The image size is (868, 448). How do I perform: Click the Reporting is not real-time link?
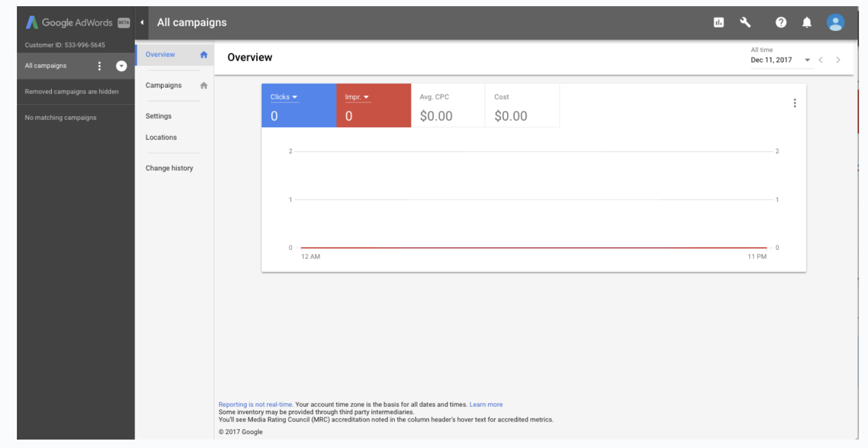pos(255,405)
